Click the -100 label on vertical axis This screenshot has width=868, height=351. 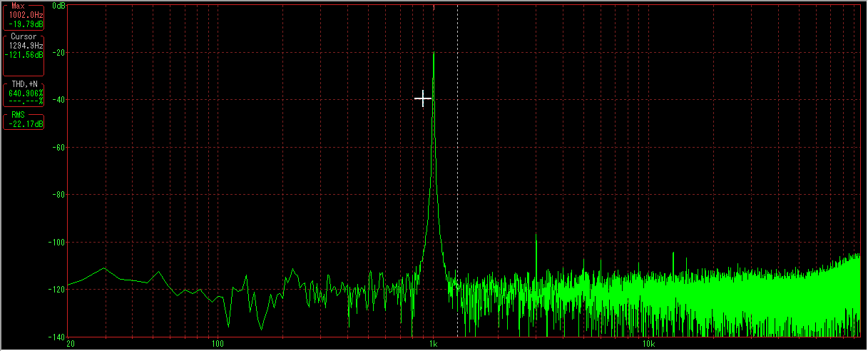[57, 243]
